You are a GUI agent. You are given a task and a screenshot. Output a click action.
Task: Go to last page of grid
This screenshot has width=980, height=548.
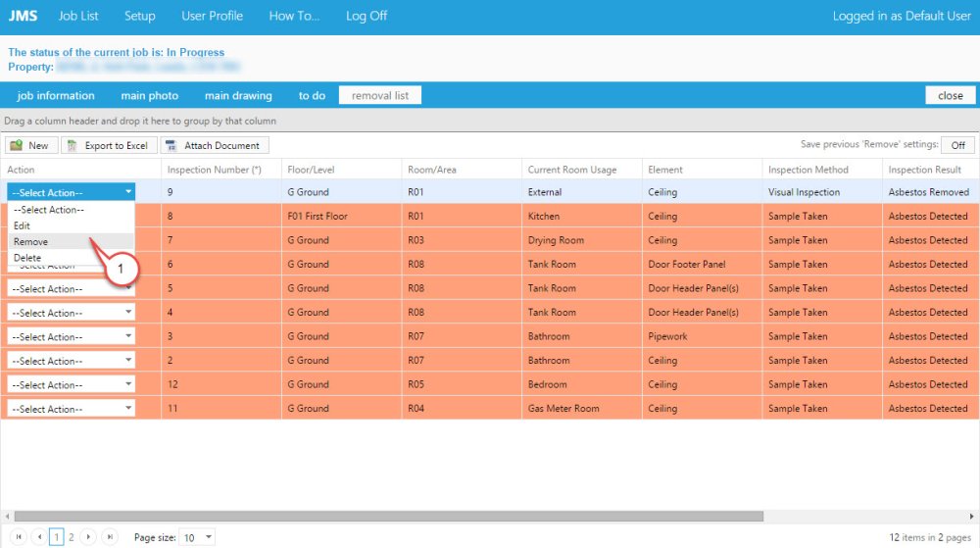110,537
